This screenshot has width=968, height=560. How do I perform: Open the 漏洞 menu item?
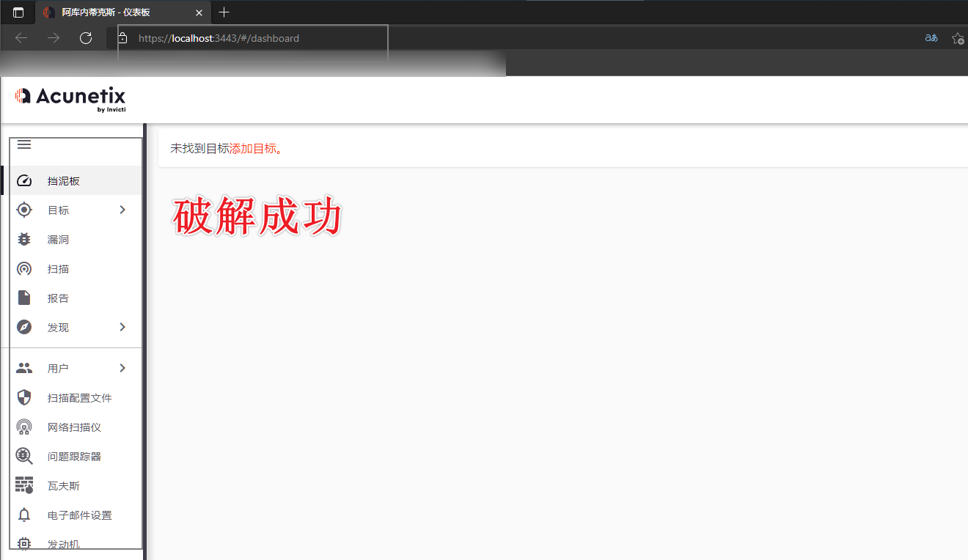tap(73, 240)
